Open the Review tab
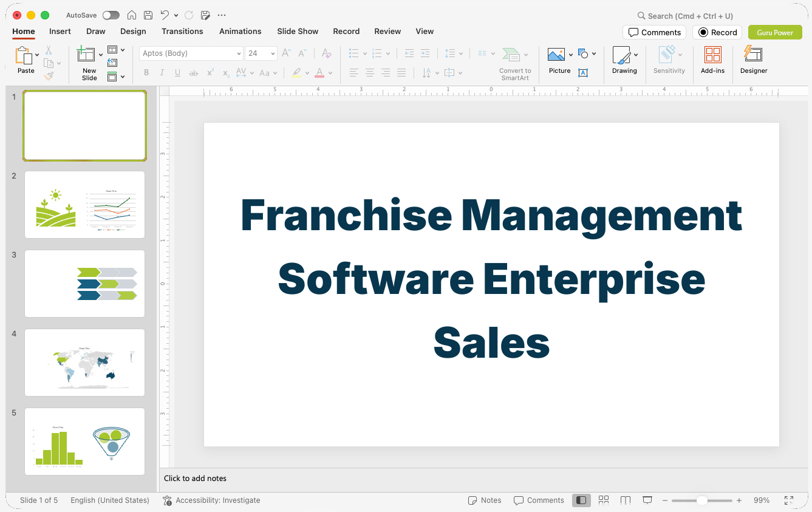812x512 pixels. click(387, 31)
